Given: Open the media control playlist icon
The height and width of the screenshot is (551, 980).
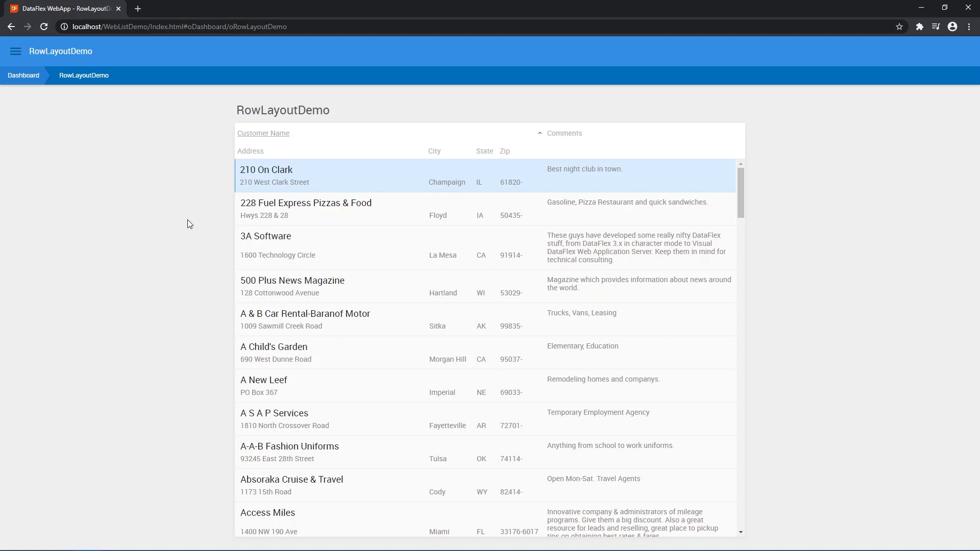Looking at the screenshot, I should (936, 27).
